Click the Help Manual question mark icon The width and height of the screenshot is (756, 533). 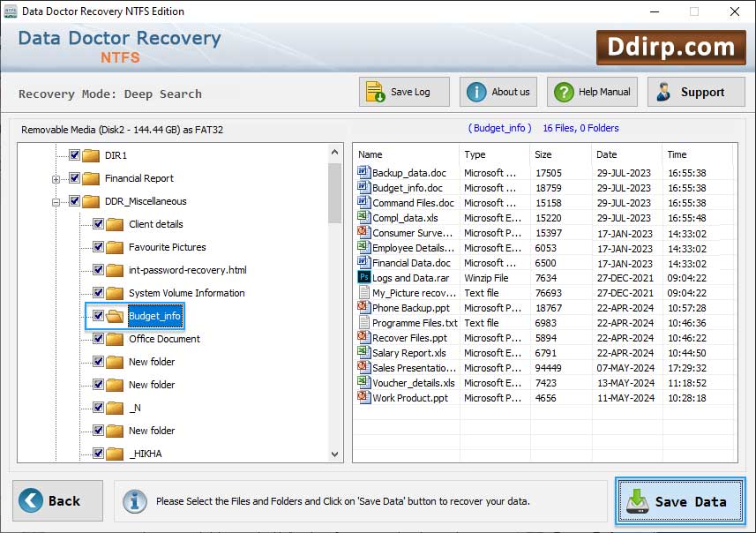pos(564,92)
